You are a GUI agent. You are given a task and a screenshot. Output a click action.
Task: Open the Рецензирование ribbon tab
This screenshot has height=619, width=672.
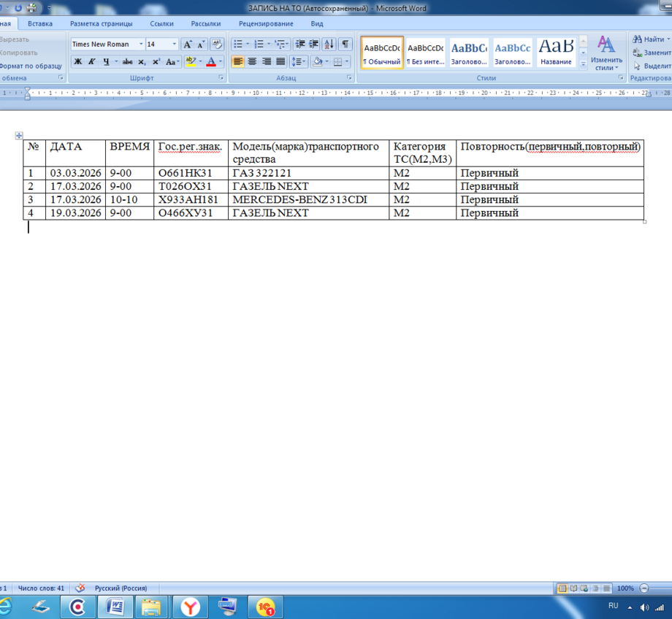(x=266, y=23)
